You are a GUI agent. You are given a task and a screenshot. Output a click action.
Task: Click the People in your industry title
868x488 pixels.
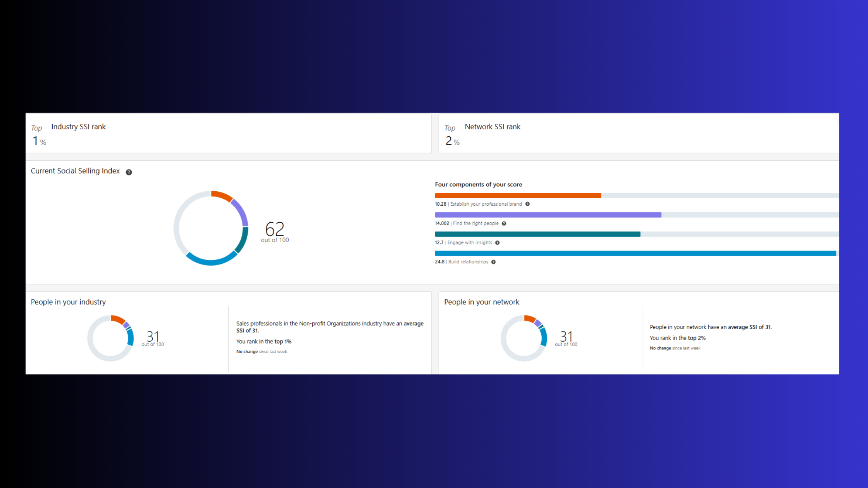coord(68,302)
